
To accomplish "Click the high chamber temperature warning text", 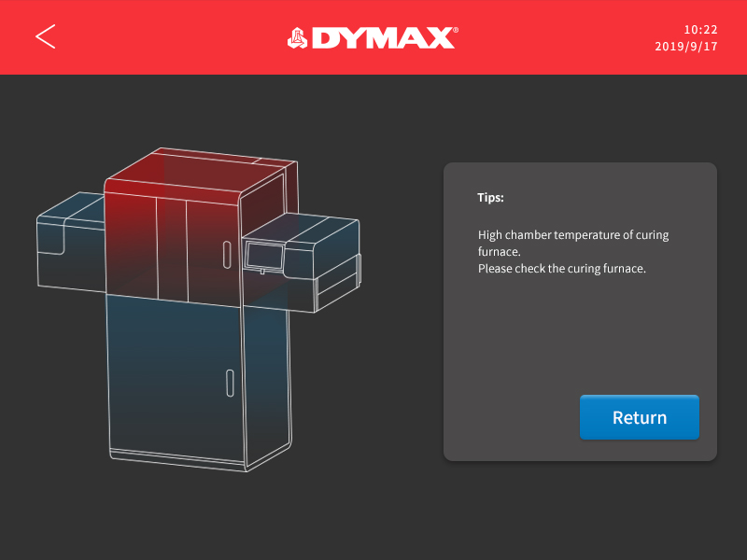I will (x=573, y=243).
